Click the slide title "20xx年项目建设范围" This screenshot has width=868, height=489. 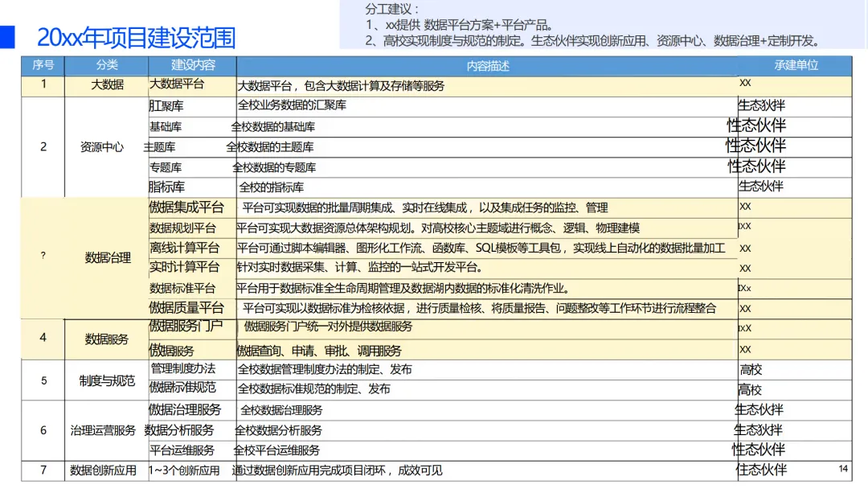coord(136,37)
